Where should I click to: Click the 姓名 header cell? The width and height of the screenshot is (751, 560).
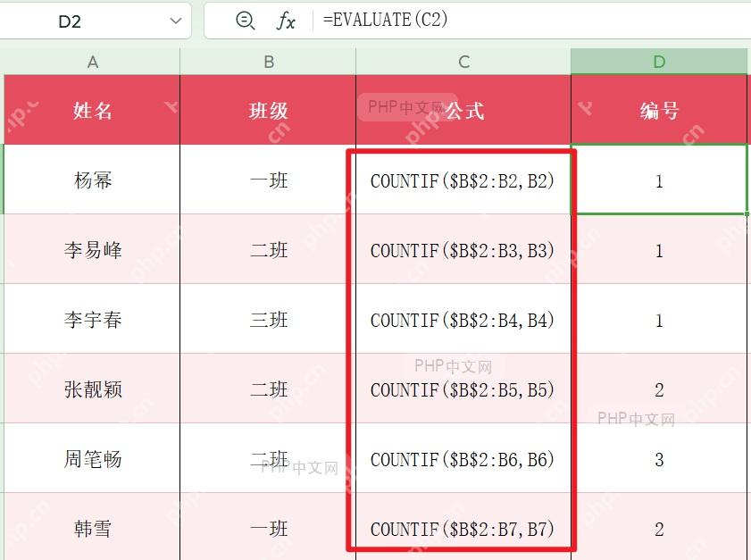(x=93, y=110)
